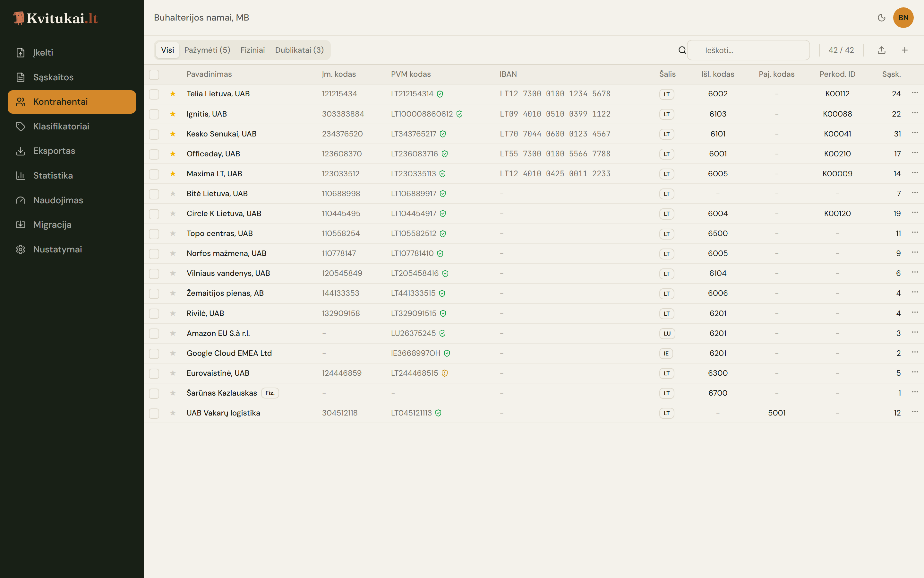924x578 pixels.
Task: Click Paj. kodas value 5001
Action: pos(777,413)
